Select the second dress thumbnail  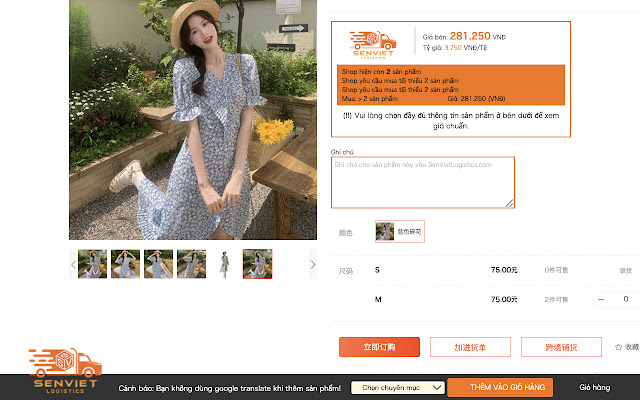click(x=125, y=264)
